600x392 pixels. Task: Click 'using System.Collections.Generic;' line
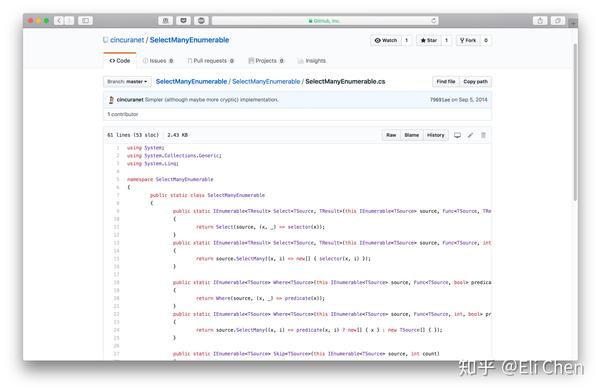[174, 156]
